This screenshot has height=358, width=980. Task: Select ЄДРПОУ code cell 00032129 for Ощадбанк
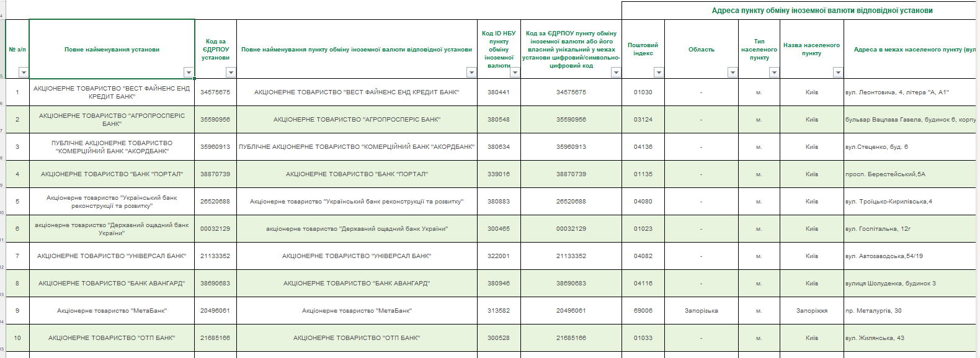pos(215,229)
